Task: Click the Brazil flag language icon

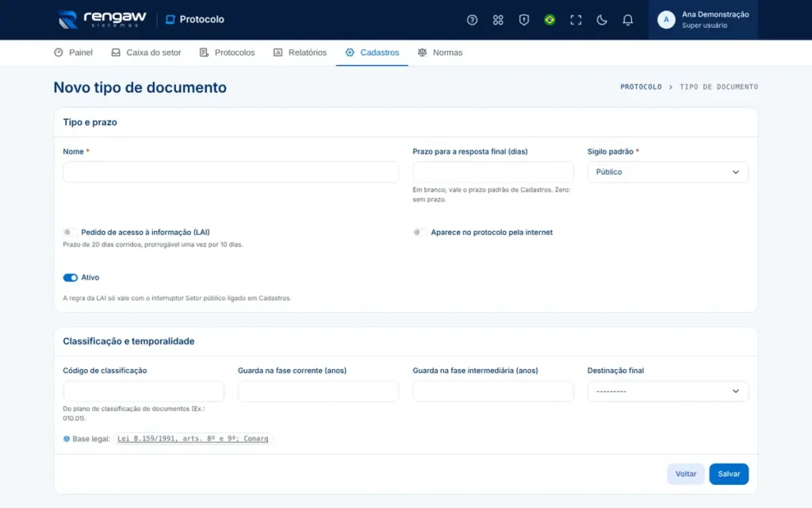Action: 550,20
